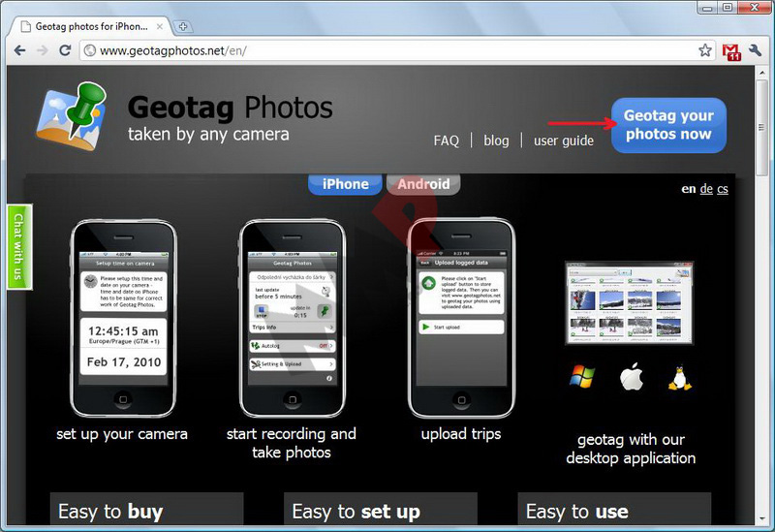
Task: Click the browser Back arrow
Action: tap(19, 50)
